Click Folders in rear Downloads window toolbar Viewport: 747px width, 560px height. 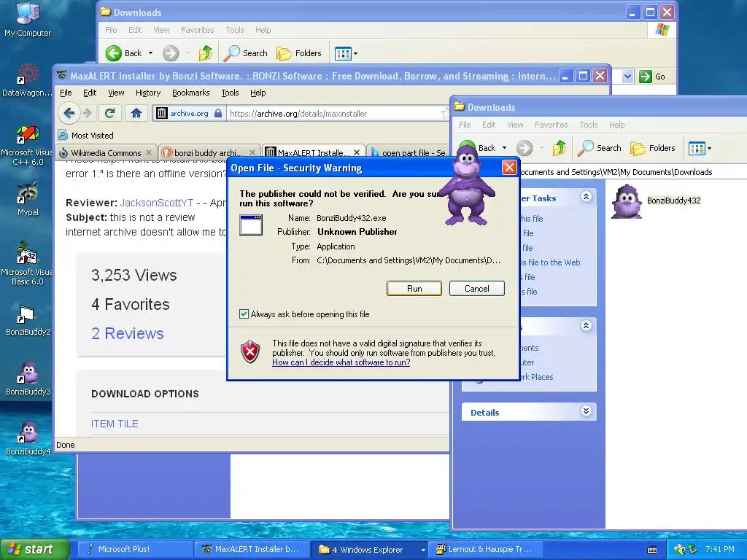click(x=298, y=53)
